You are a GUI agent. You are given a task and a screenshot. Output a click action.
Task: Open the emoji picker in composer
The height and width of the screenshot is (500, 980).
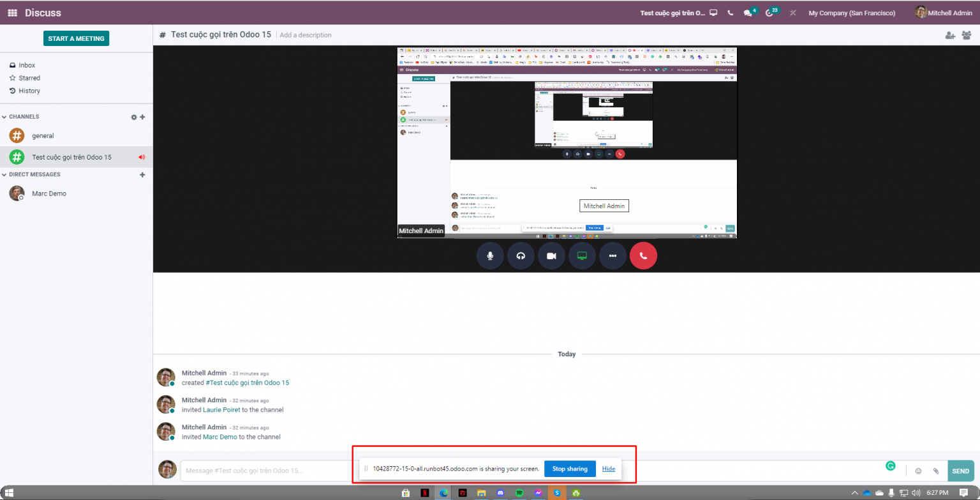pos(919,471)
